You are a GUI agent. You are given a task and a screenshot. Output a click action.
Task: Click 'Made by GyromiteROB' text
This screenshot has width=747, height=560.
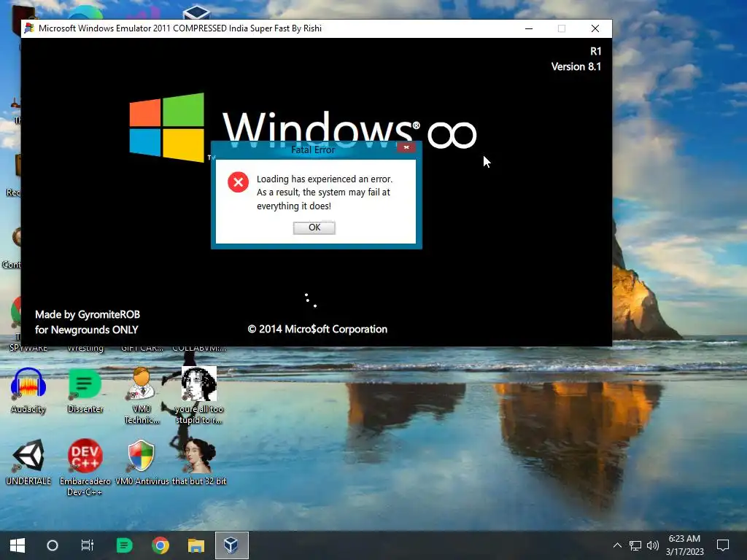coord(88,315)
